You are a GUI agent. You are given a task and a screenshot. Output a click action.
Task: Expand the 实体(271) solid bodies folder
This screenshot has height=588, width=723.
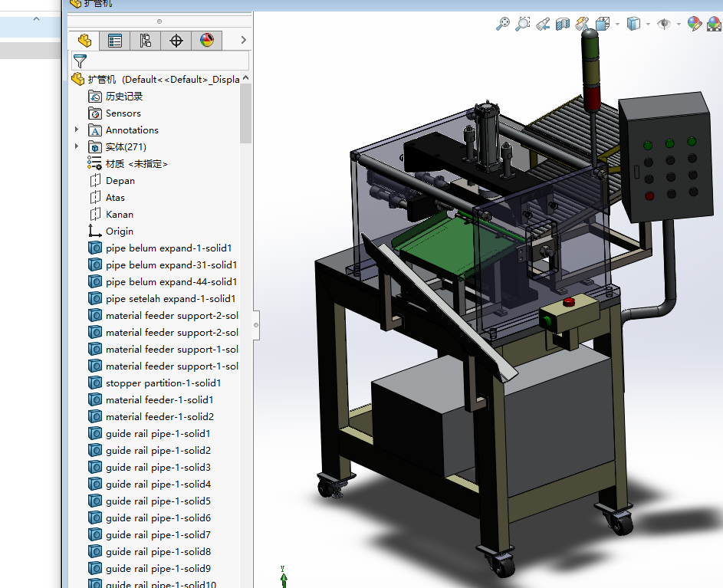point(77,147)
